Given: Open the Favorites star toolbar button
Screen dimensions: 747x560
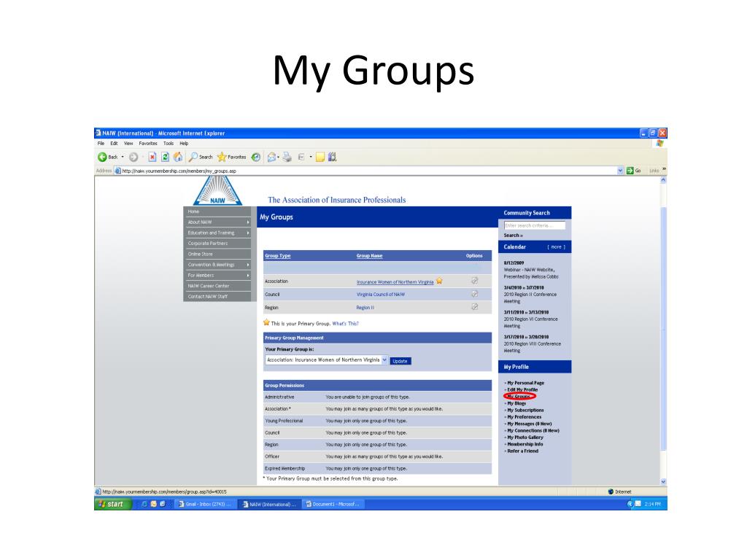Looking at the screenshot, I should [231, 157].
